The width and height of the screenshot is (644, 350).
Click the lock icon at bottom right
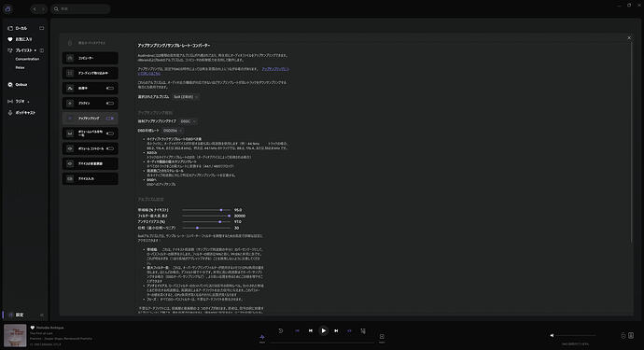623,336
